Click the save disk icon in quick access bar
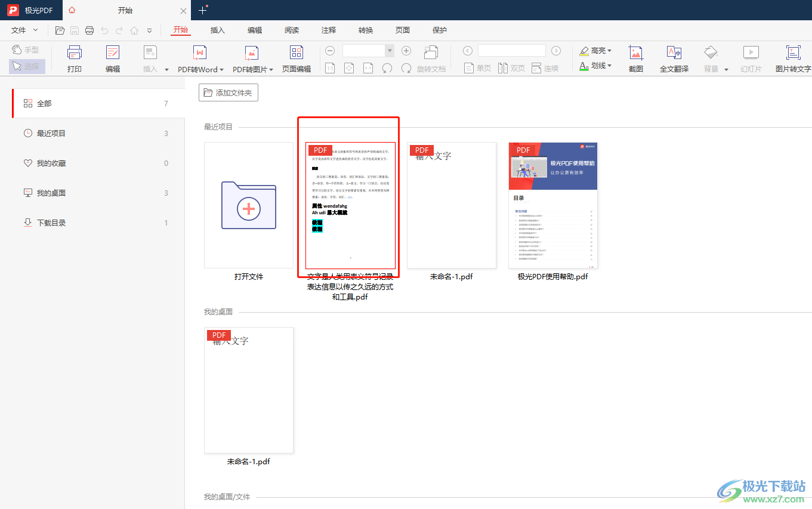812x509 pixels. point(75,30)
